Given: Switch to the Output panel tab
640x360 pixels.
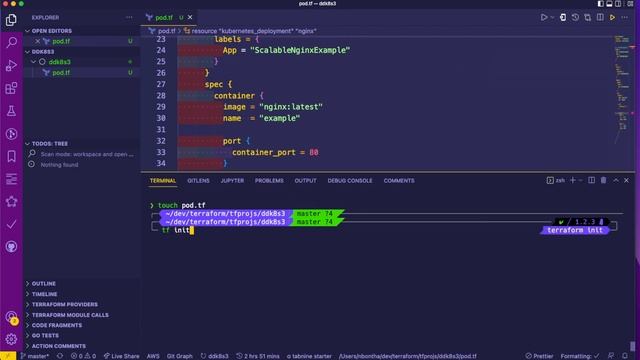Looking at the screenshot, I should pos(305,181).
